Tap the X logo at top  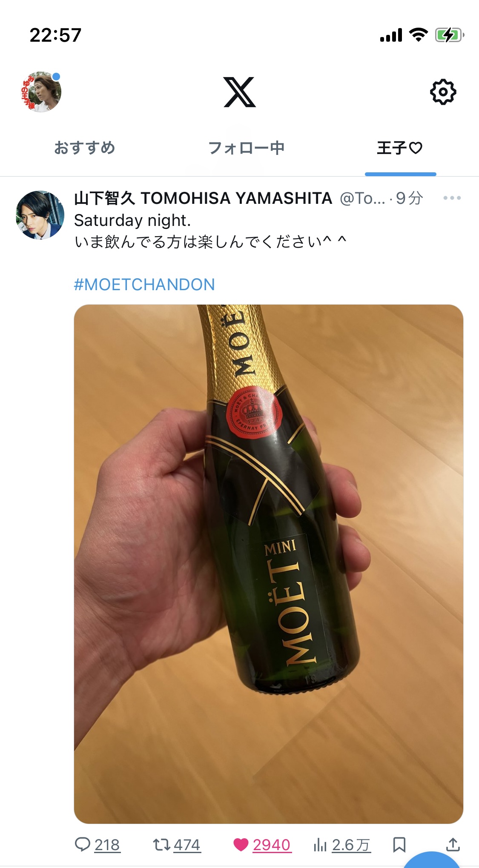point(240,92)
